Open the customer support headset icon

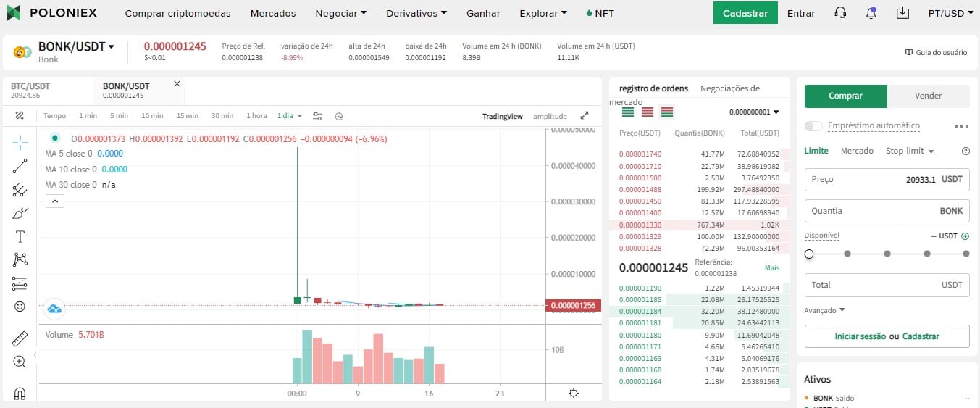pos(840,13)
